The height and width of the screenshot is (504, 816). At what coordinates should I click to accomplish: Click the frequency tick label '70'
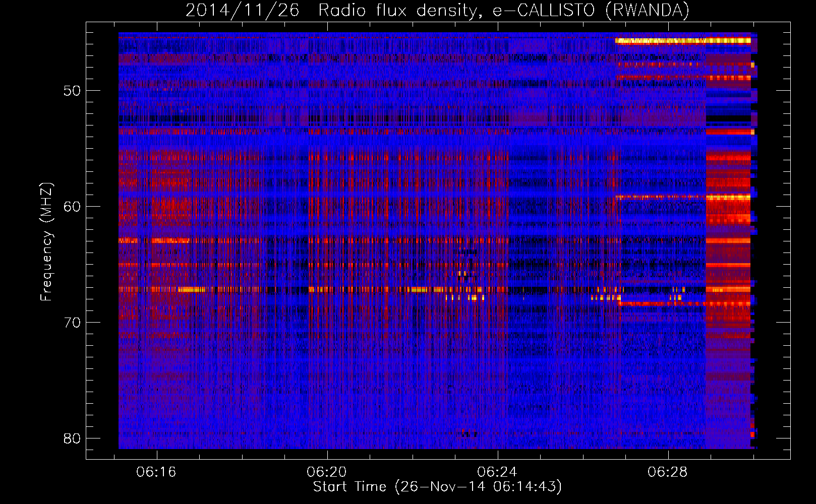point(72,323)
